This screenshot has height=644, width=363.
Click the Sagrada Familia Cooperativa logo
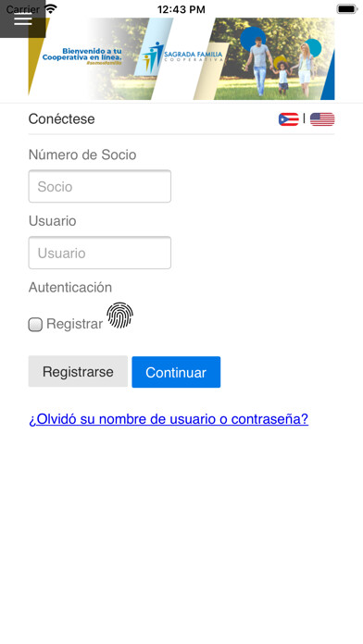click(x=182, y=55)
